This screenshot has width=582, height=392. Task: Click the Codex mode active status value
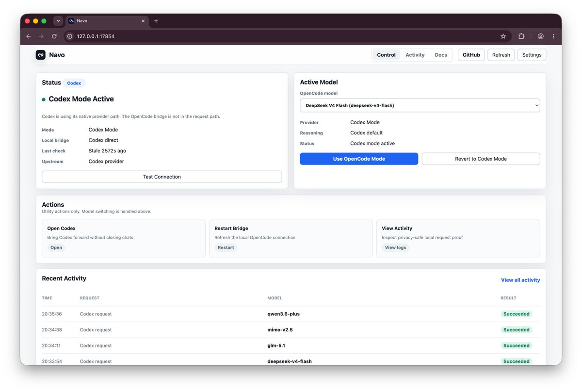(372, 144)
